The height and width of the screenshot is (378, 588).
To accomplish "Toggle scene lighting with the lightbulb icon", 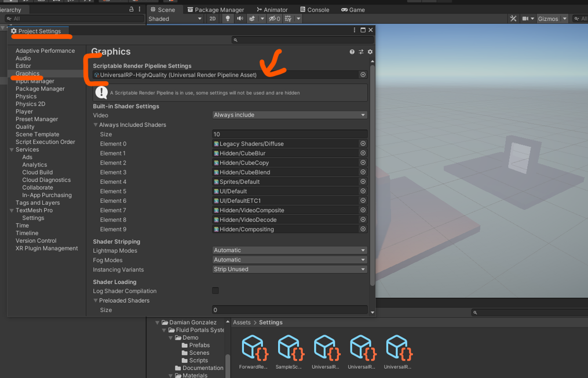I will [x=228, y=19].
